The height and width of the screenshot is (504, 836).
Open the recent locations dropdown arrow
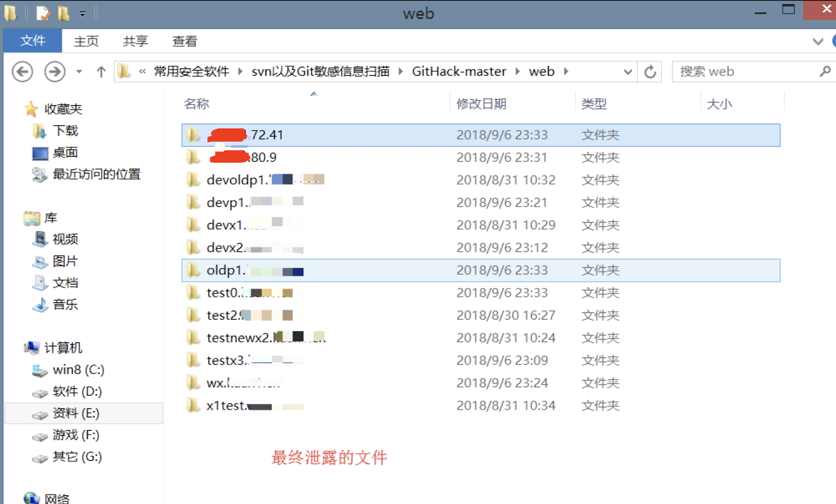(x=79, y=72)
